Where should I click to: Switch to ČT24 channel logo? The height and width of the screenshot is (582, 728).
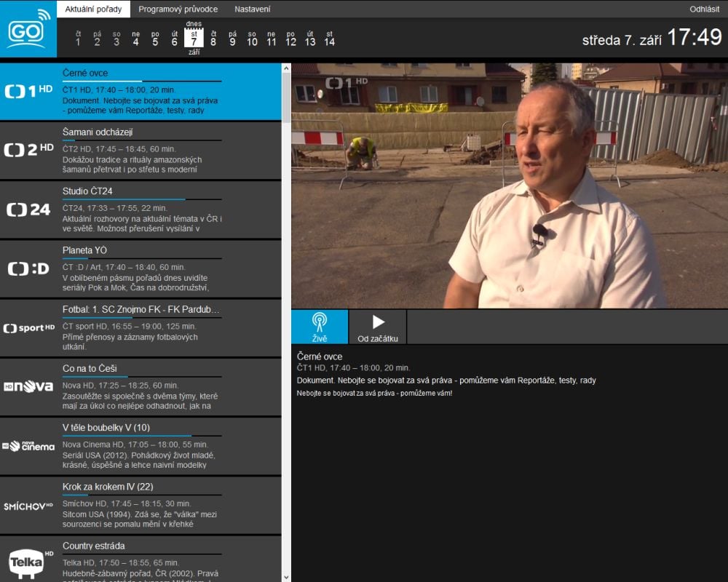[x=28, y=210]
